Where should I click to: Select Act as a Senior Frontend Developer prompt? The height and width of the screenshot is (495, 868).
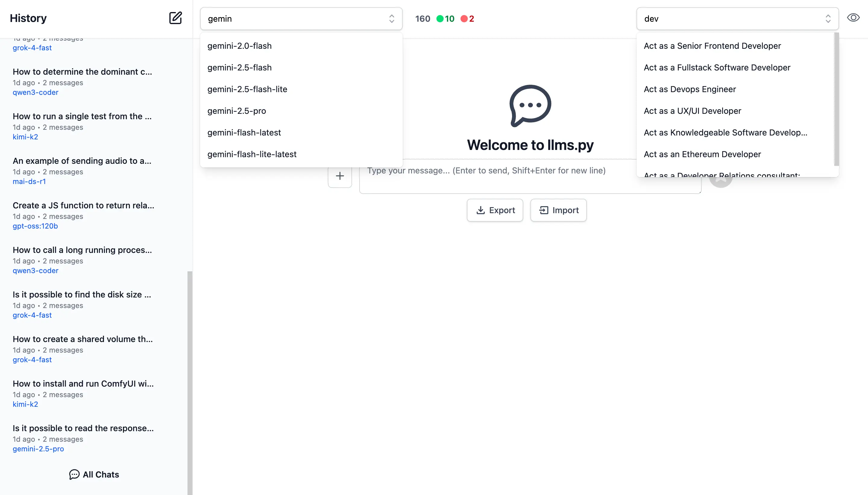pyautogui.click(x=735, y=46)
